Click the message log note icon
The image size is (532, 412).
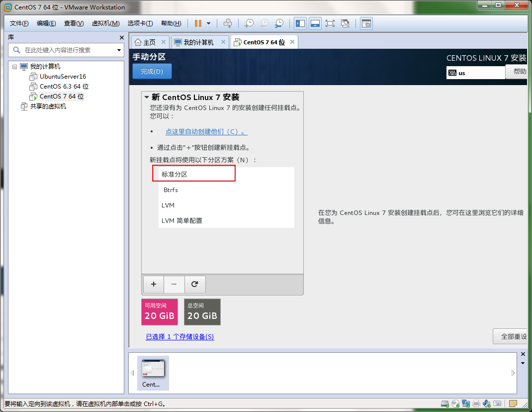point(513,404)
